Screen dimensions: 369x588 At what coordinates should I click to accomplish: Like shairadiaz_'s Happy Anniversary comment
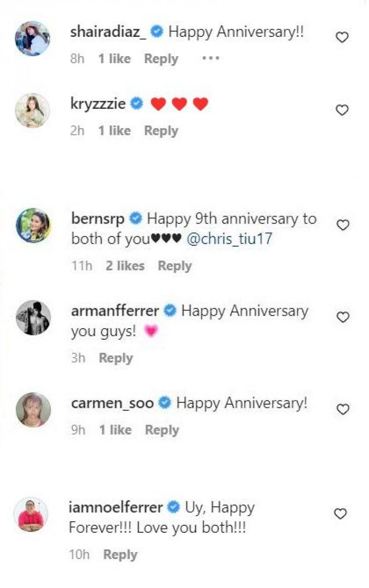342,37
